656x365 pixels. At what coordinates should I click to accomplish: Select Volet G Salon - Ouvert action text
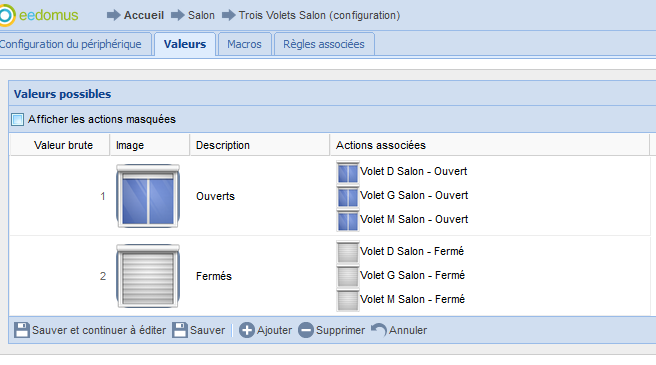click(x=414, y=195)
